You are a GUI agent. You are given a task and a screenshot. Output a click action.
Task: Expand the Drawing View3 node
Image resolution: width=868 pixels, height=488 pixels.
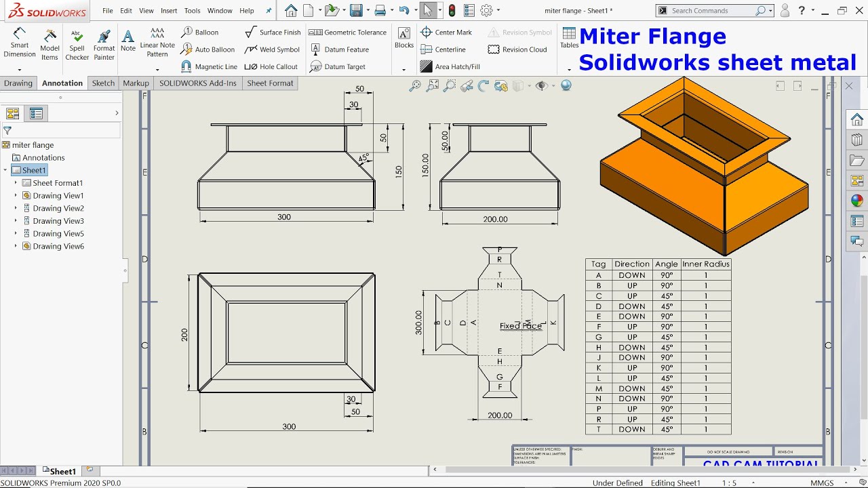16,221
